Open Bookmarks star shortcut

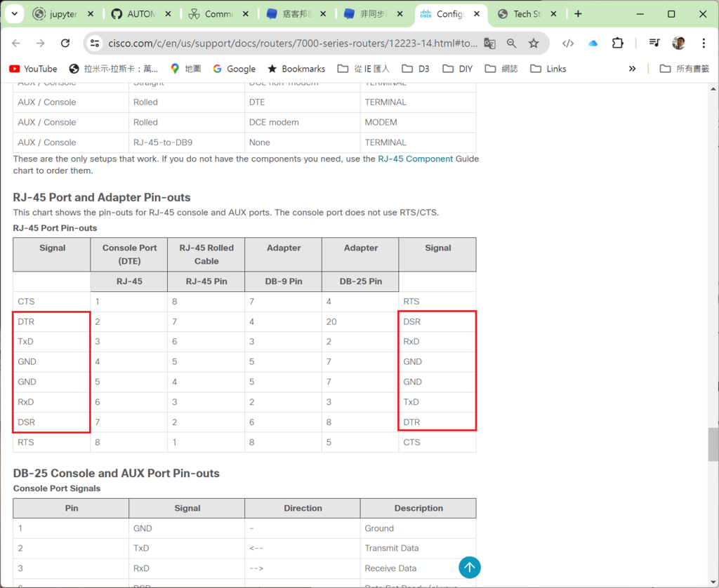coord(296,69)
